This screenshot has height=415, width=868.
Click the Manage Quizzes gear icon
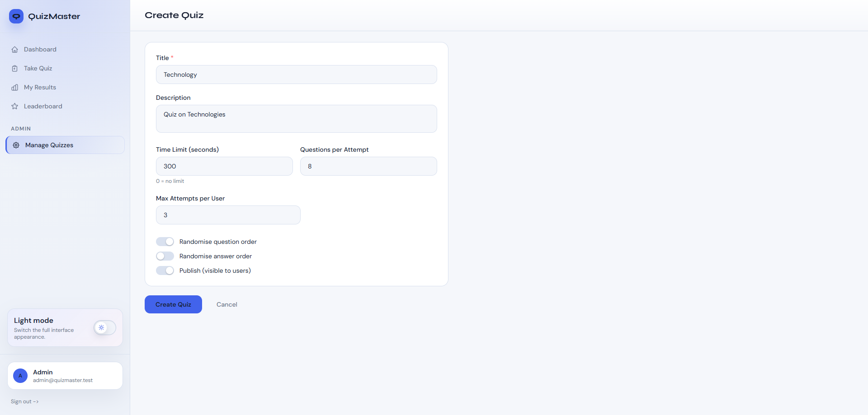[x=16, y=145]
